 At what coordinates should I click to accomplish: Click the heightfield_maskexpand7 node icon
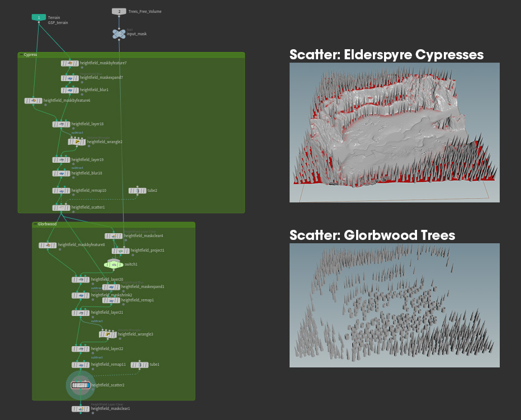[x=69, y=78]
